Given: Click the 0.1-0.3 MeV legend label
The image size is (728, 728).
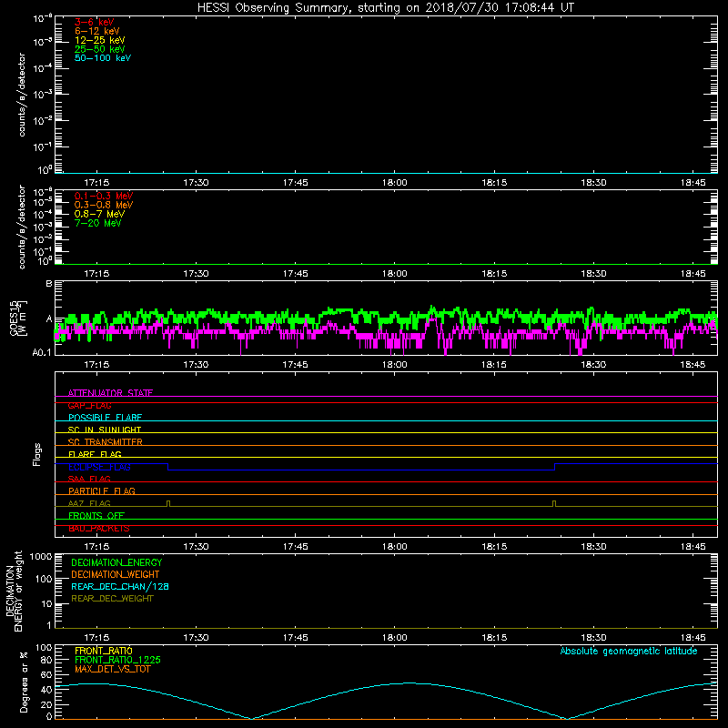Looking at the screenshot, I should (104, 196).
